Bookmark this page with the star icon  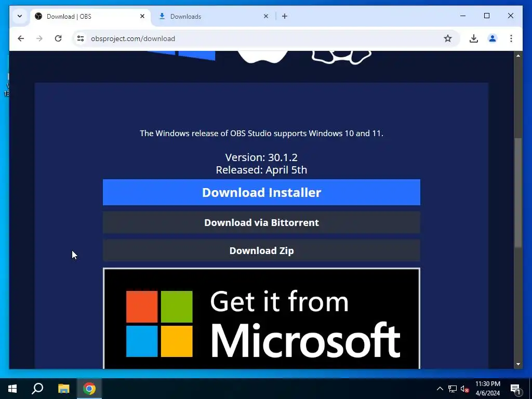click(x=448, y=38)
